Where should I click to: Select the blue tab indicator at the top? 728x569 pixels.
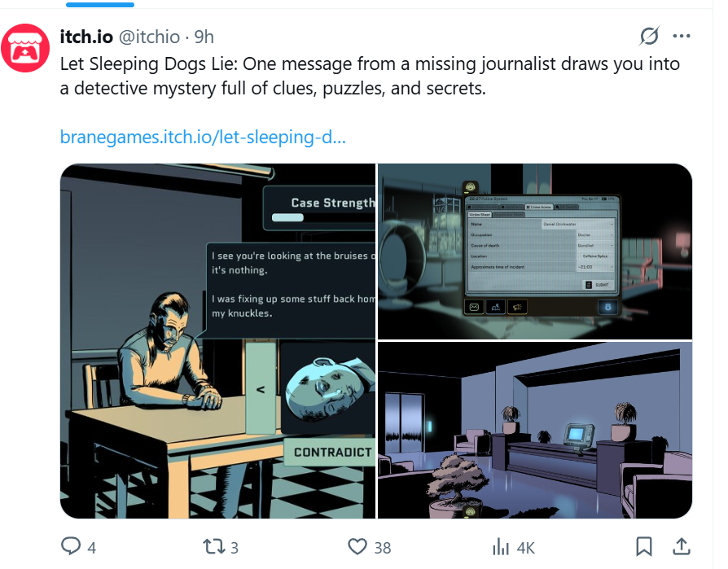100,4
